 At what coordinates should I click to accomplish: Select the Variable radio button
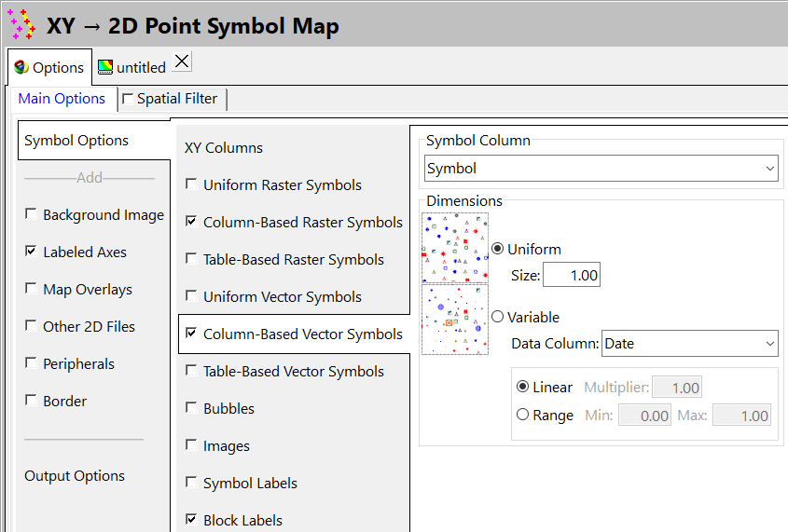click(x=498, y=317)
